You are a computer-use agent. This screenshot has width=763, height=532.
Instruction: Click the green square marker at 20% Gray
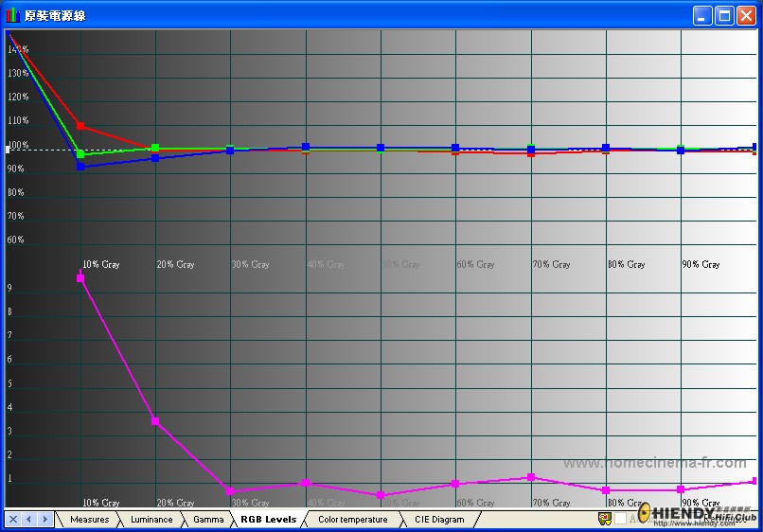tap(155, 148)
